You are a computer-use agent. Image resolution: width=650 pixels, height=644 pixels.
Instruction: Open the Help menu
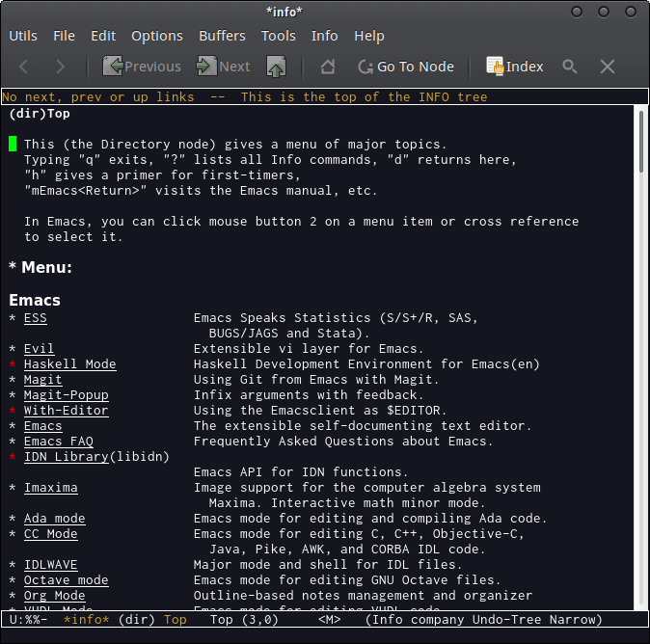(369, 36)
